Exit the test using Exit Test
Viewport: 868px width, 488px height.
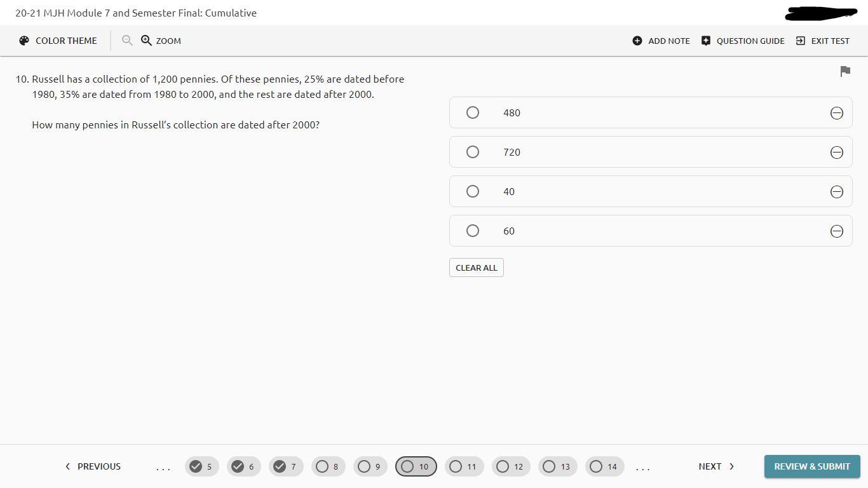click(822, 41)
